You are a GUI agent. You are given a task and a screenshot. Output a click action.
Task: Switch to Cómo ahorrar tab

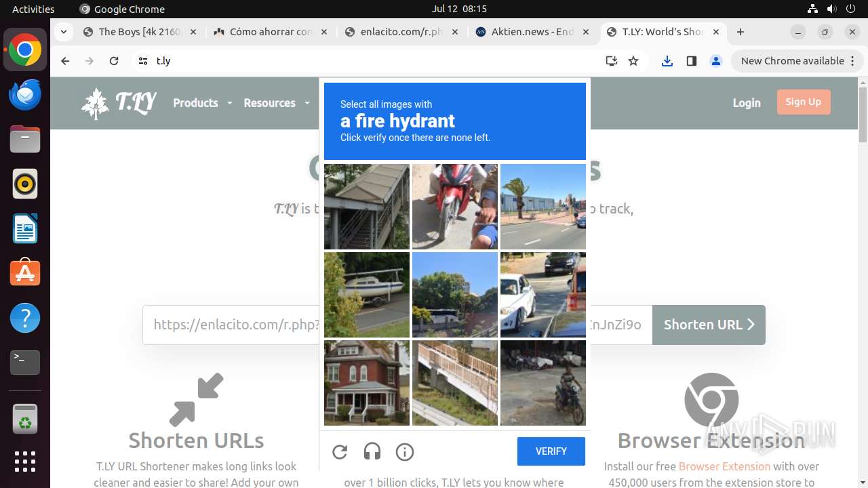coord(271,32)
